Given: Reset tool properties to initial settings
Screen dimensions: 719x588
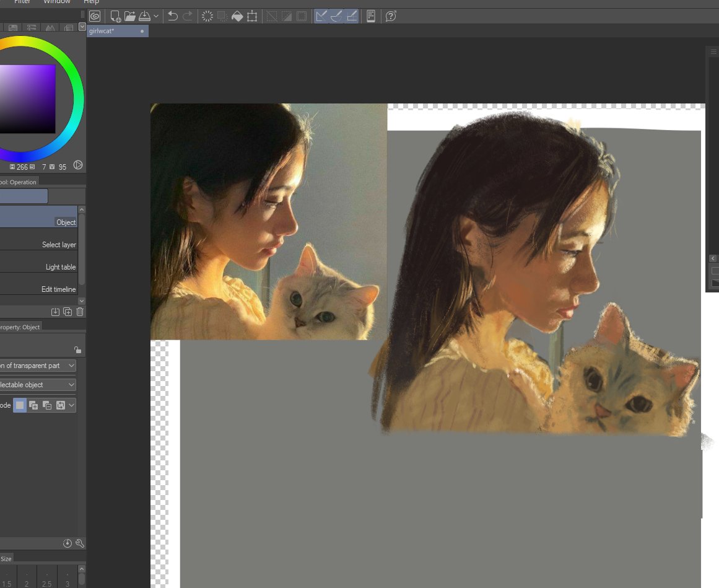Looking at the screenshot, I should (x=68, y=543).
